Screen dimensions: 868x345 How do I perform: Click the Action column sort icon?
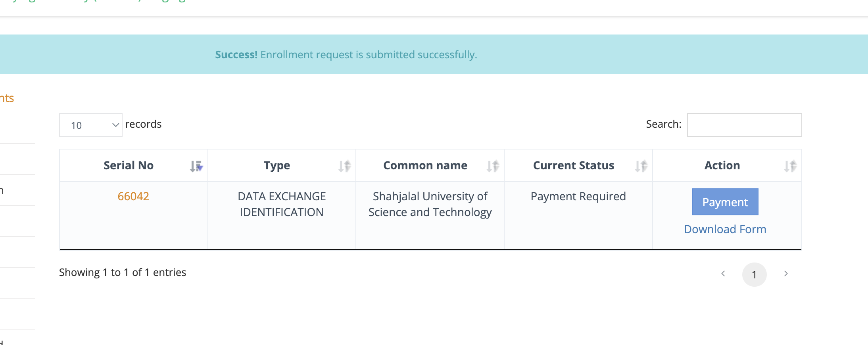tap(790, 166)
